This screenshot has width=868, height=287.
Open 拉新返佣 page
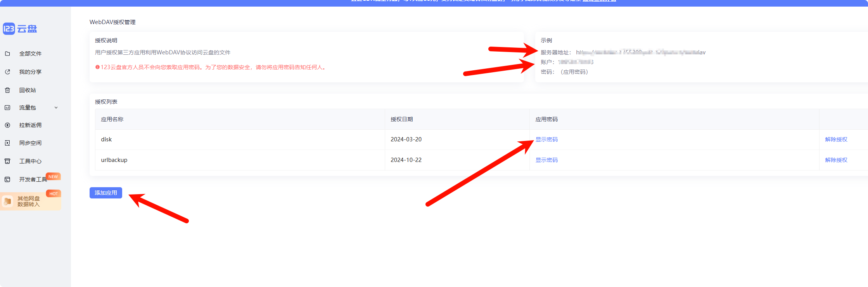(30, 125)
